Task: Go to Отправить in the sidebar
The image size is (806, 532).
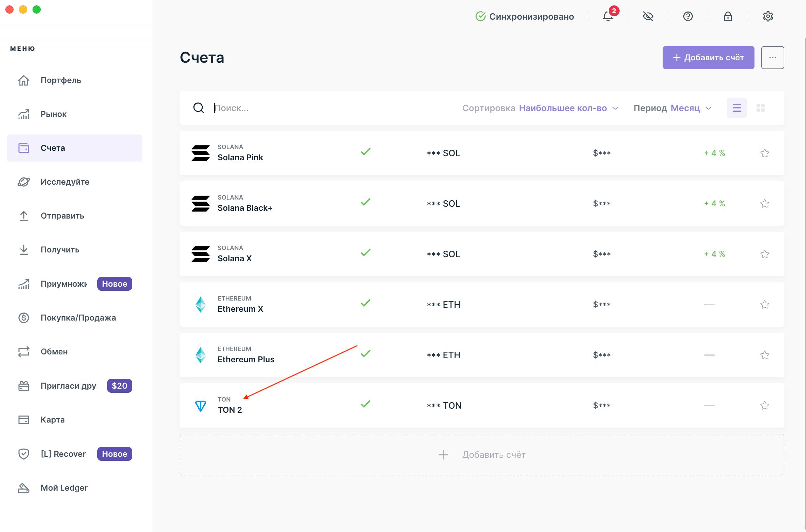Action: click(x=75, y=216)
